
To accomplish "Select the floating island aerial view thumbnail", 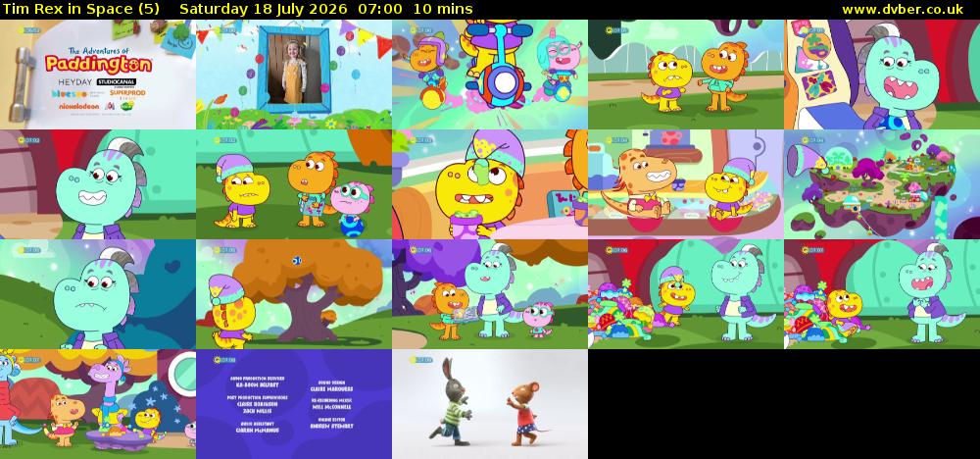I will pyautogui.click(x=882, y=184).
